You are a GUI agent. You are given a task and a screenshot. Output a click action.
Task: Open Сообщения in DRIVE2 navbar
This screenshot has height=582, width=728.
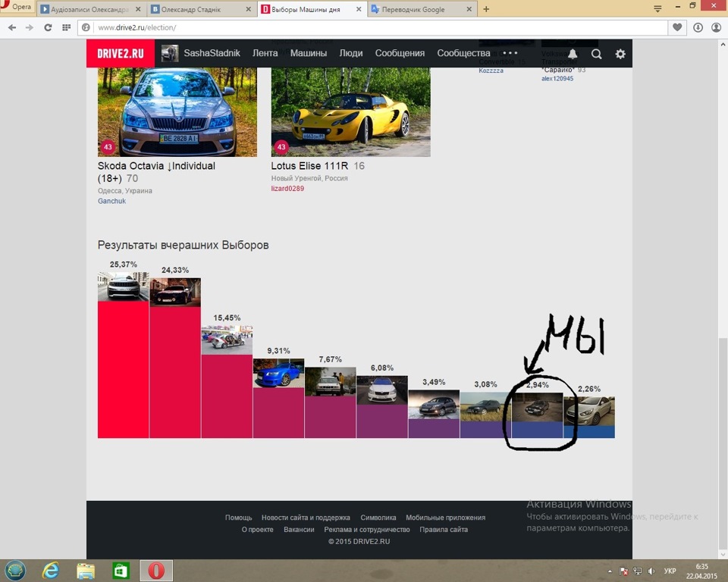pos(400,53)
